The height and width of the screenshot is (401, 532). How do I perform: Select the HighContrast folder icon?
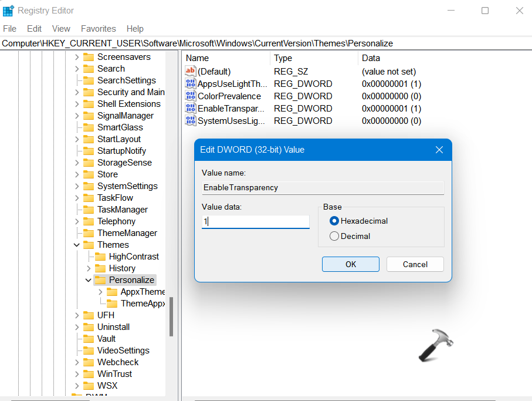100,257
